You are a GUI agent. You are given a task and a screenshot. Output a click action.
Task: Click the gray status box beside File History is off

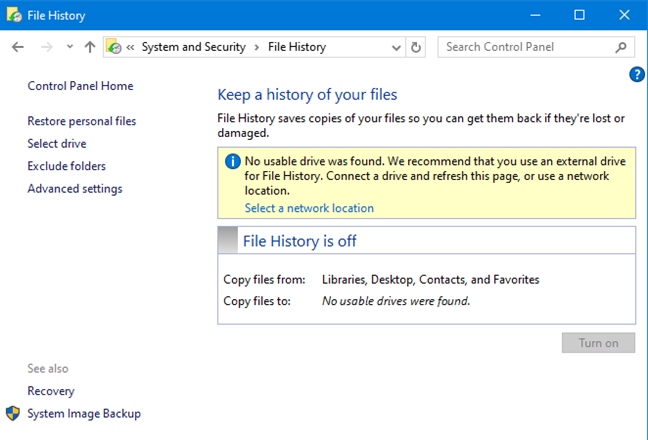[228, 240]
